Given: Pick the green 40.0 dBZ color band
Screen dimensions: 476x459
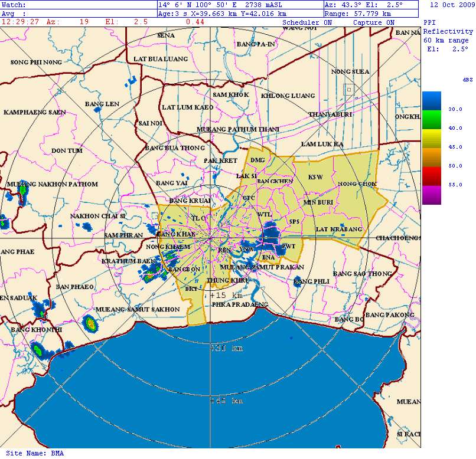Looking at the screenshot, I should pos(431,120).
